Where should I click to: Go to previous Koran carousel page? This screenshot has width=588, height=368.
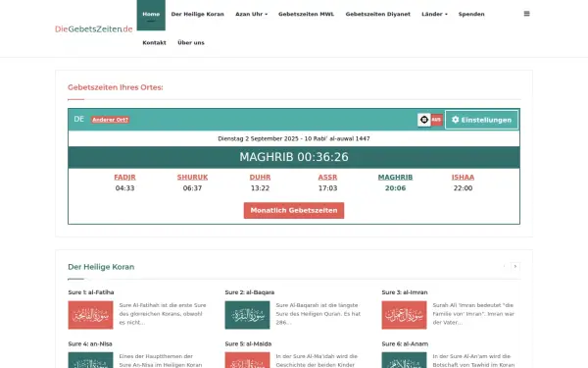click(505, 267)
